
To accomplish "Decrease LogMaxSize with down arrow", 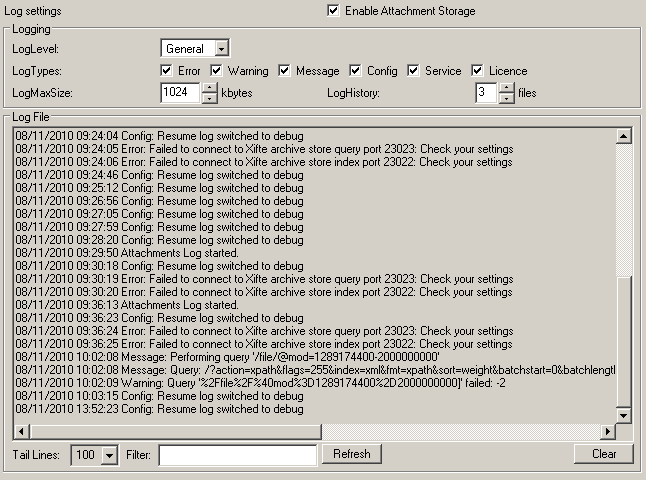I will point(209,98).
